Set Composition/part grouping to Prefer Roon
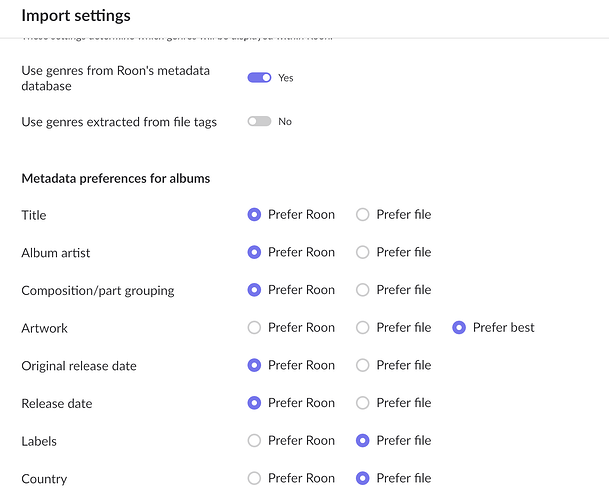The image size is (609, 500). [x=254, y=290]
